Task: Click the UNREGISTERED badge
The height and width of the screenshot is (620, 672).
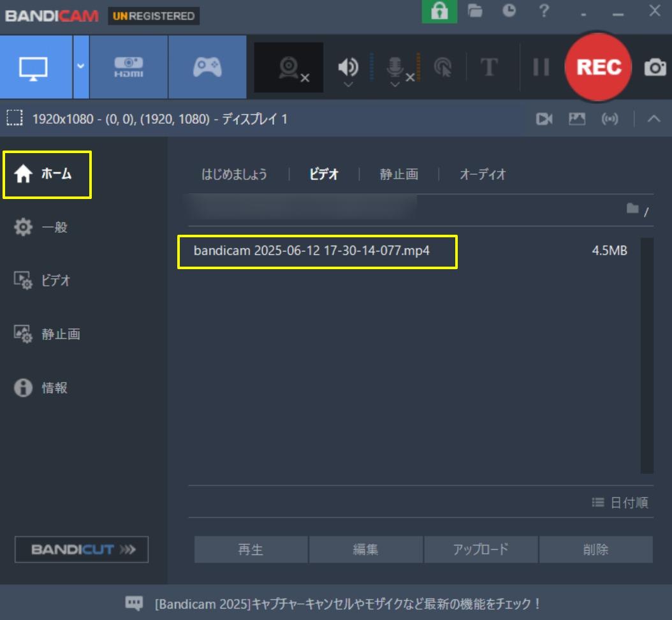Action: [x=154, y=16]
